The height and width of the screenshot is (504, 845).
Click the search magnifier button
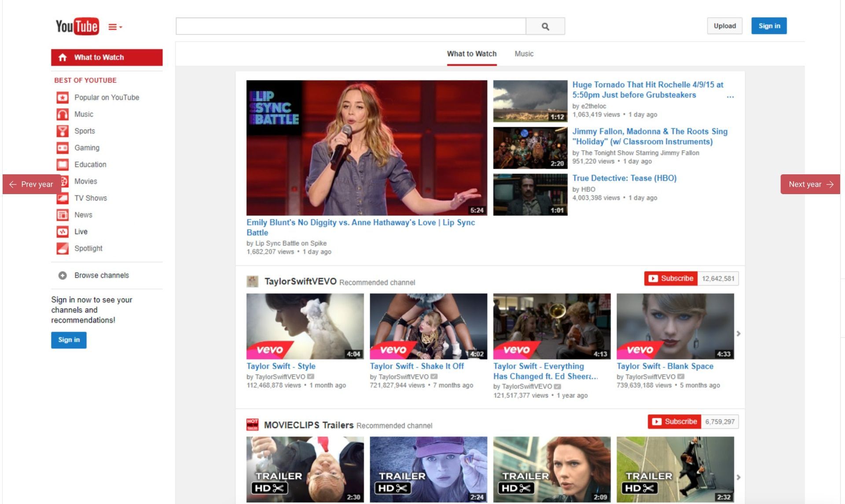tap(545, 26)
